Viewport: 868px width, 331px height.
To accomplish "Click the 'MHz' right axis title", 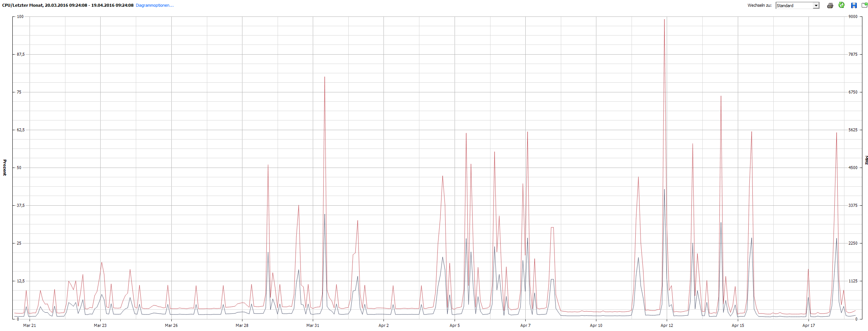I will [866, 160].
